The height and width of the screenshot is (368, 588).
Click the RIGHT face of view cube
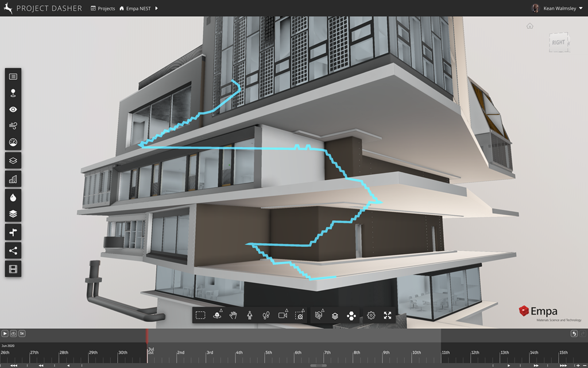coord(558,43)
